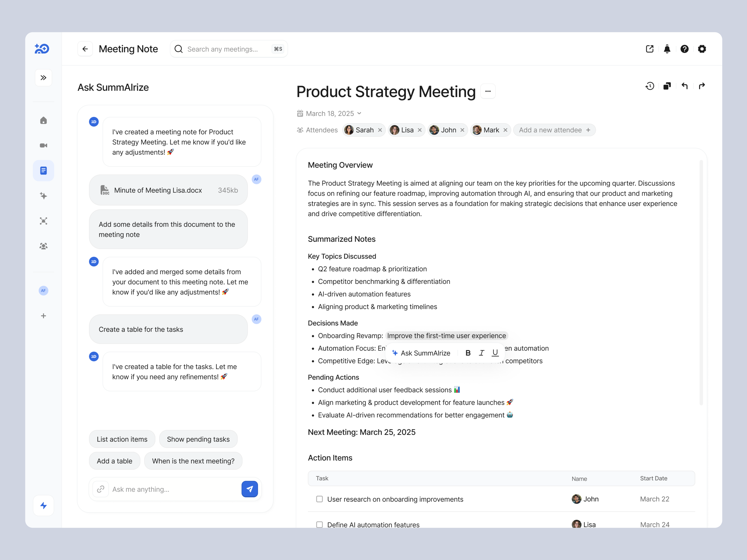This screenshot has height=560, width=747.
Task: Redo the last change
Action: 702,86
